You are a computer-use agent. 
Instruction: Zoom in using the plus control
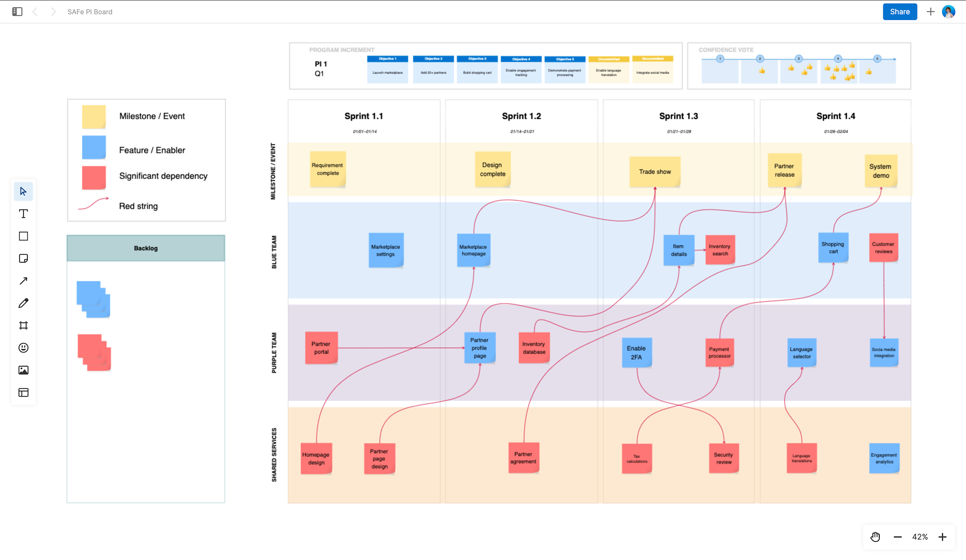[x=942, y=537]
